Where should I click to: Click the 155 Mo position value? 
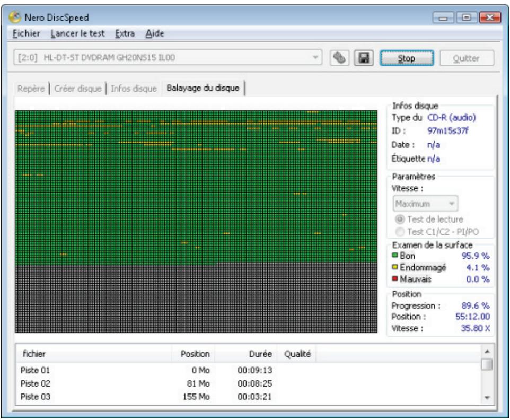[x=196, y=397]
